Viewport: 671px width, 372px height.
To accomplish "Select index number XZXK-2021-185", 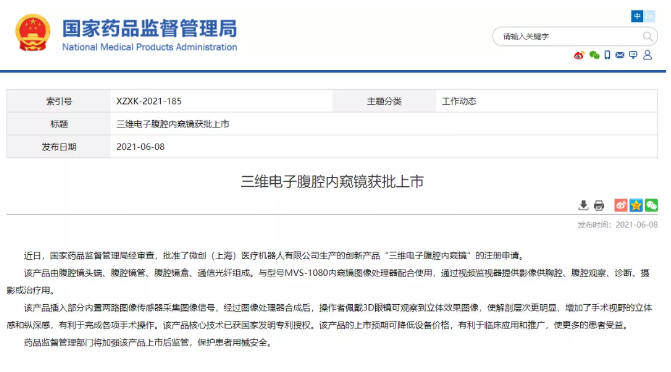I will pyautogui.click(x=149, y=101).
